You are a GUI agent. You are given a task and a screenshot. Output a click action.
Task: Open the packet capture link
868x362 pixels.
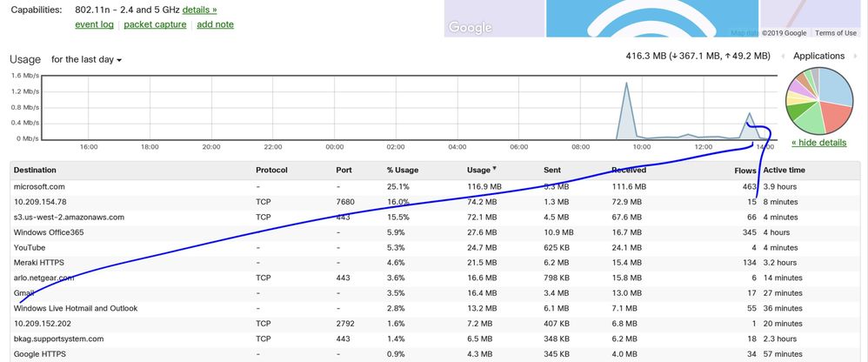(x=155, y=24)
